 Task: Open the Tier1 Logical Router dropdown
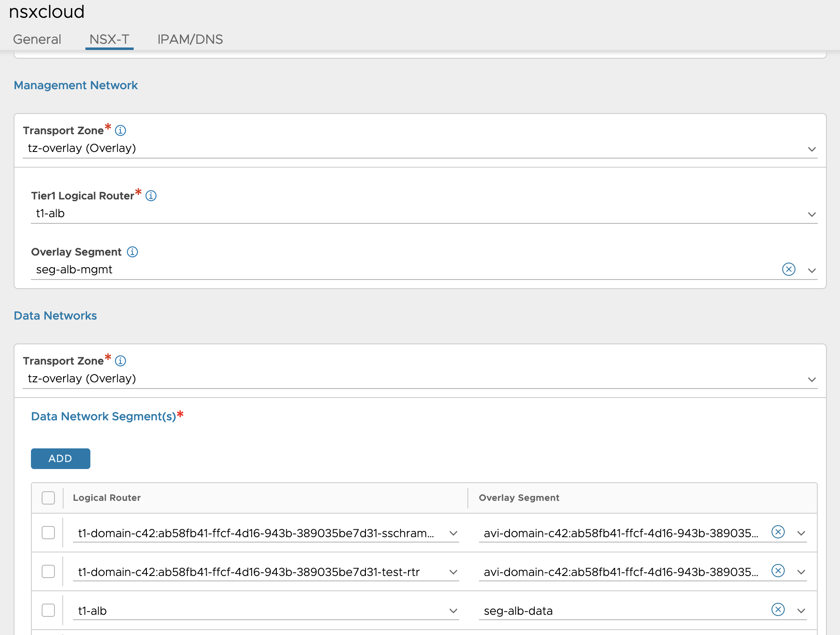(812, 214)
